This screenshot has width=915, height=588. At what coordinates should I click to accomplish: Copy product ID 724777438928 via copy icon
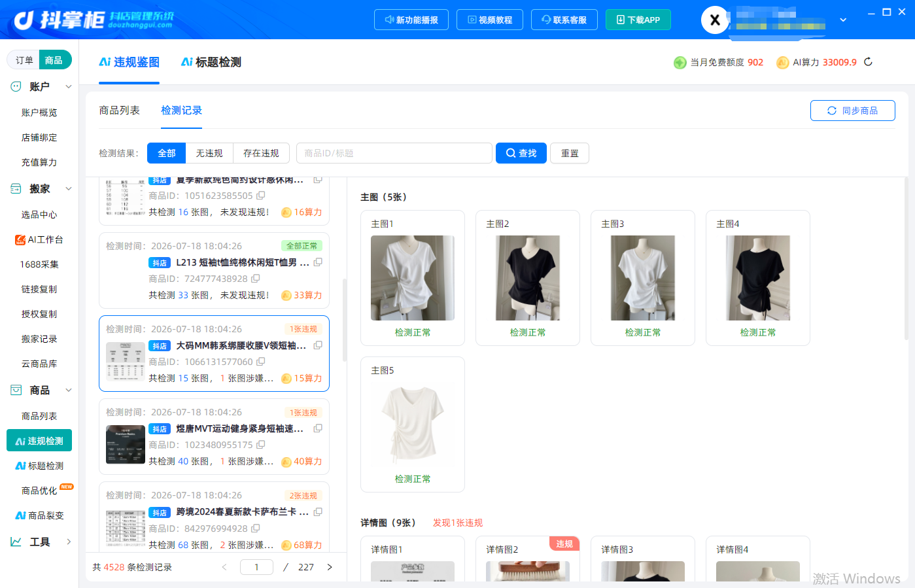pos(256,279)
